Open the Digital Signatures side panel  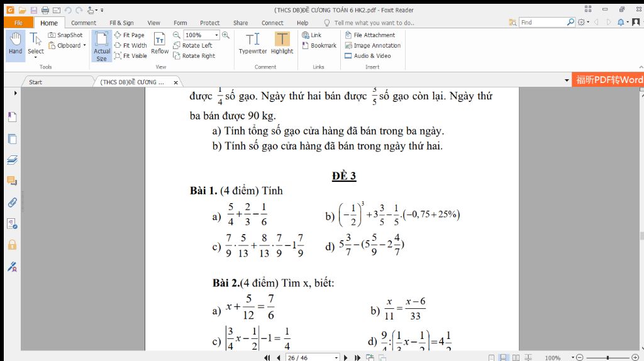(x=13, y=267)
